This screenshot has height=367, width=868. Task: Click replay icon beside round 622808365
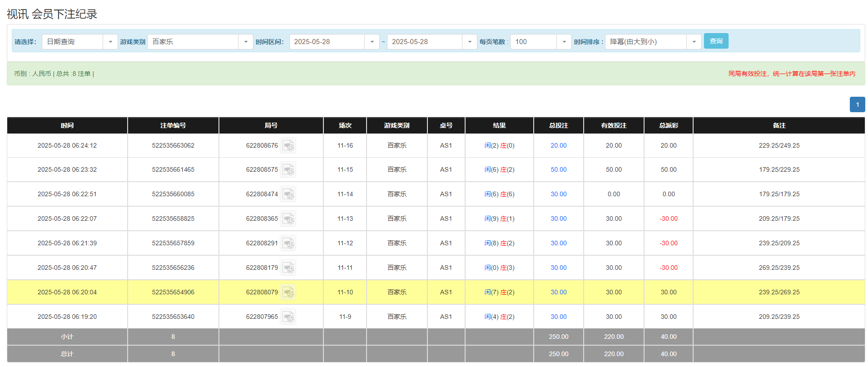click(288, 219)
